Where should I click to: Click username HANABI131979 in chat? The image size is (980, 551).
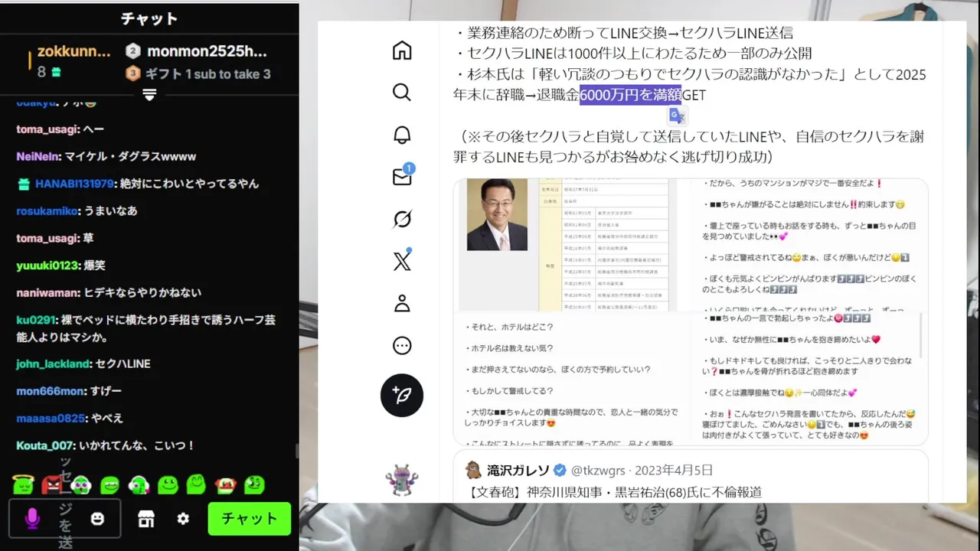coord(73,184)
